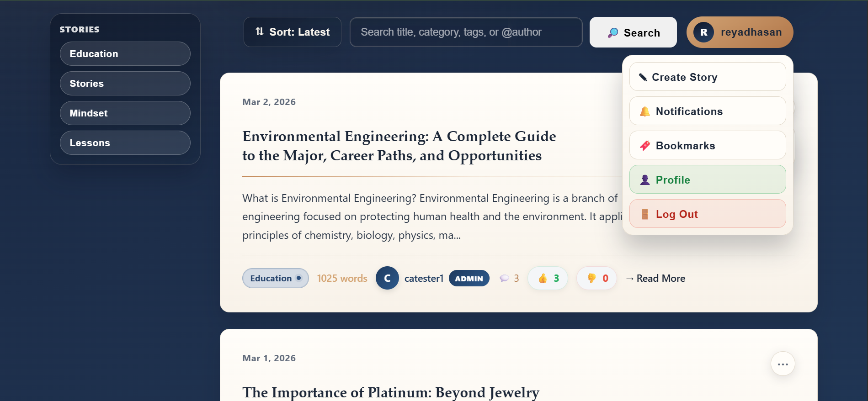Open the Sort: Latest dropdown
The width and height of the screenshot is (868, 401).
tap(293, 32)
